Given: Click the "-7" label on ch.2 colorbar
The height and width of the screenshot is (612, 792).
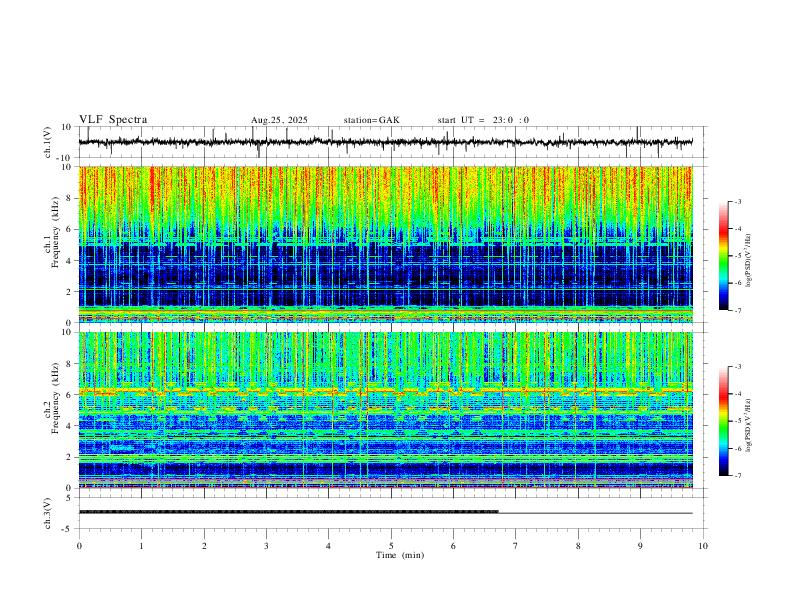Looking at the screenshot, I should click(x=737, y=475).
